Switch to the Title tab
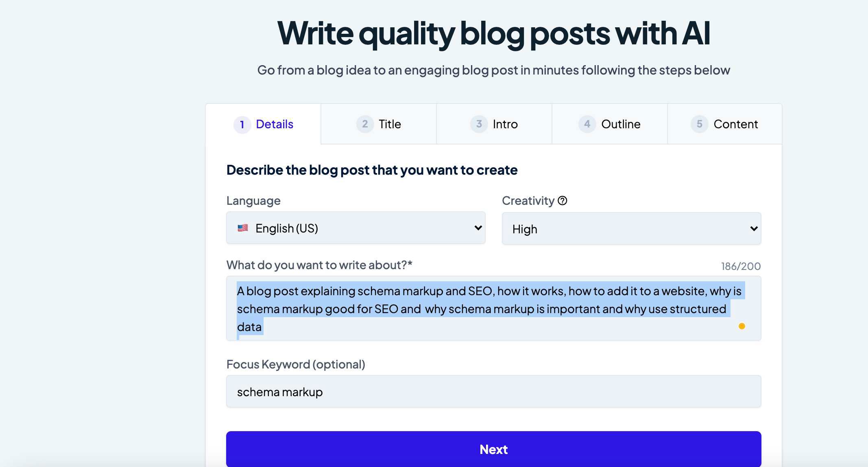 pyautogui.click(x=379, y=124)
